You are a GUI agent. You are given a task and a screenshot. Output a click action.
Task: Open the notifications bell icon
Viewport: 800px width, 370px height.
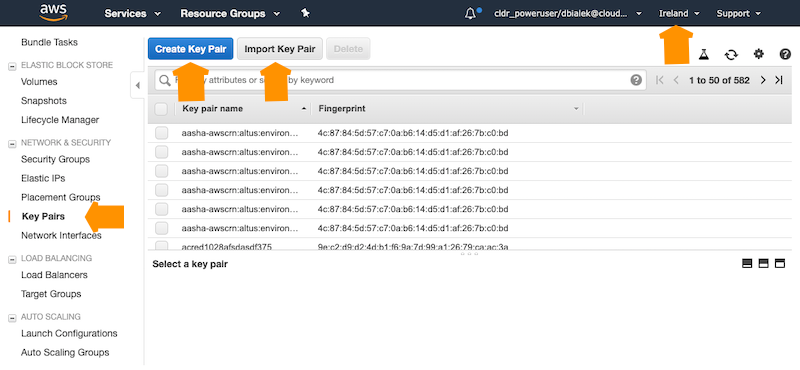pyautogui.click(x=470, y=13)
